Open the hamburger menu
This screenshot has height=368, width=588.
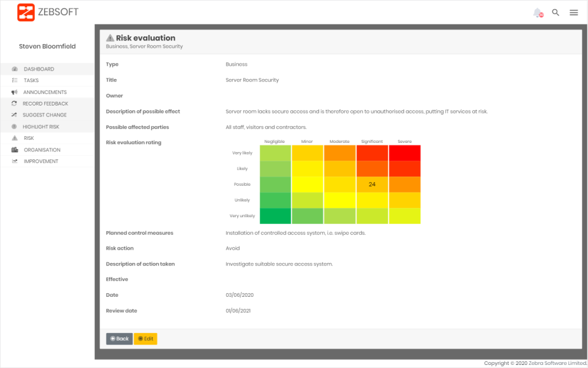[x=574, y=12]
